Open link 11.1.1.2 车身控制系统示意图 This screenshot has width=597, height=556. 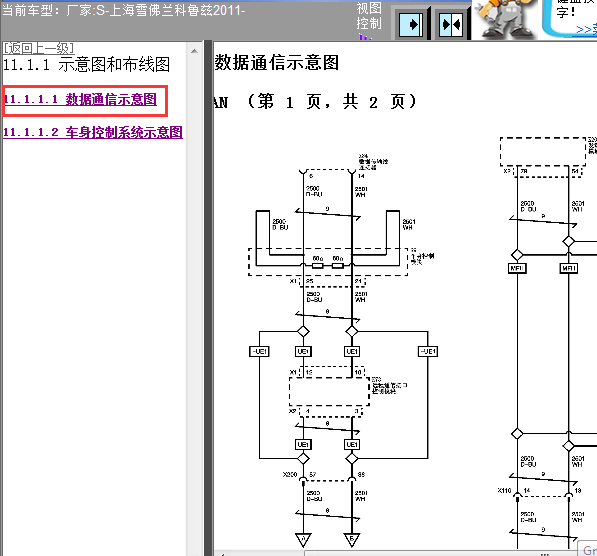[93, 133]
